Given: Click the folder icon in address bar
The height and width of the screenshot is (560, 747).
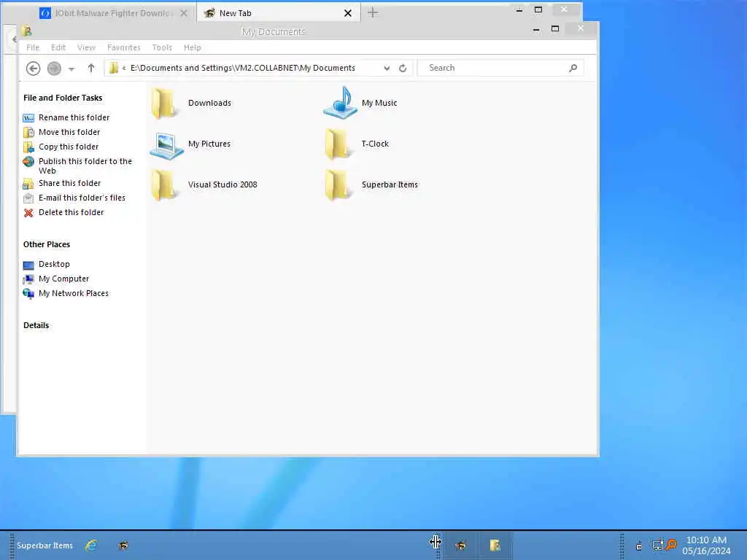Looking at the screenshot, I should [113, 68].
